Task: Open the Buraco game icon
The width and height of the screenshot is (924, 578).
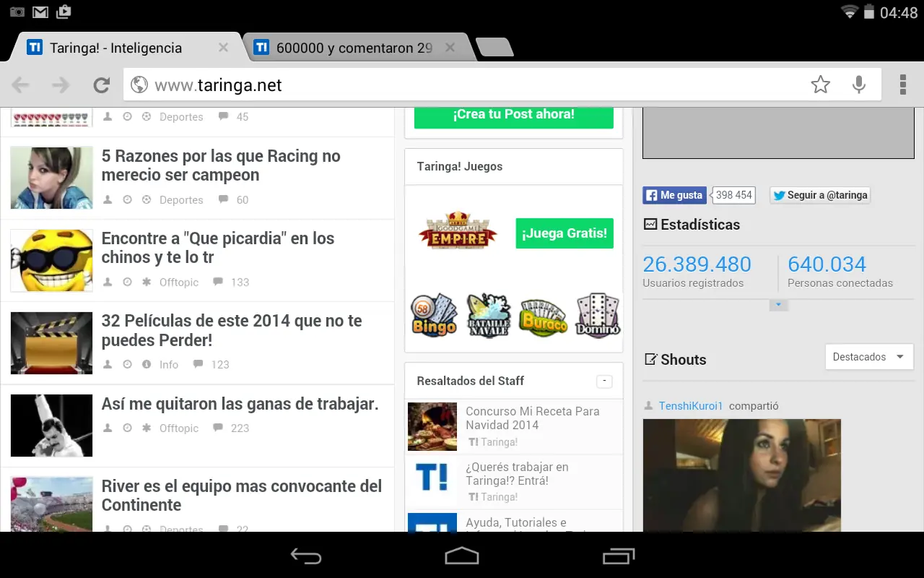Action: pyautogui.click(x=544, y=316)
